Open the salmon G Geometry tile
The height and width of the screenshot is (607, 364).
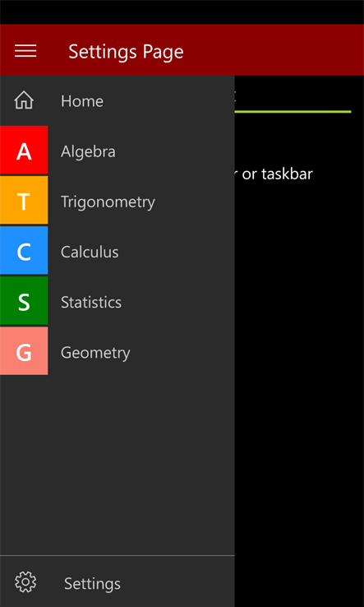point(24,351)
